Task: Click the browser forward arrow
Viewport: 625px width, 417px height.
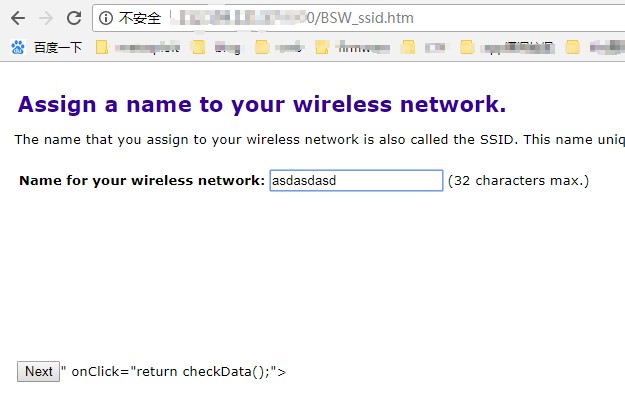Action: (x=45, y=18)
